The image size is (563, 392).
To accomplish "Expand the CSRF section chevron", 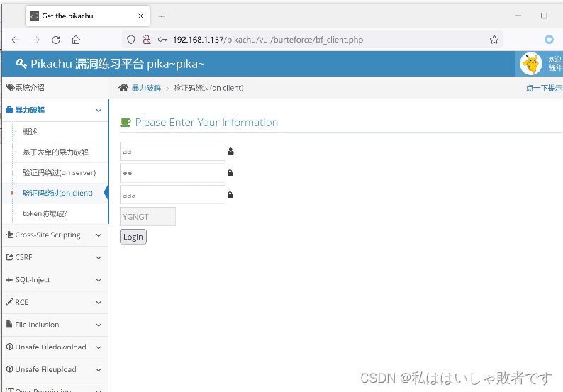I will [x=99, y=257].
